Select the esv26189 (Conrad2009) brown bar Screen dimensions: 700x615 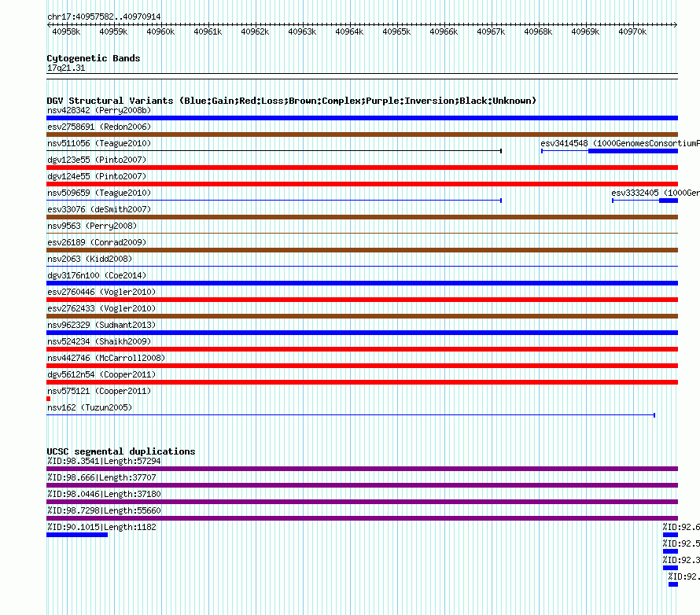point(362,250)
